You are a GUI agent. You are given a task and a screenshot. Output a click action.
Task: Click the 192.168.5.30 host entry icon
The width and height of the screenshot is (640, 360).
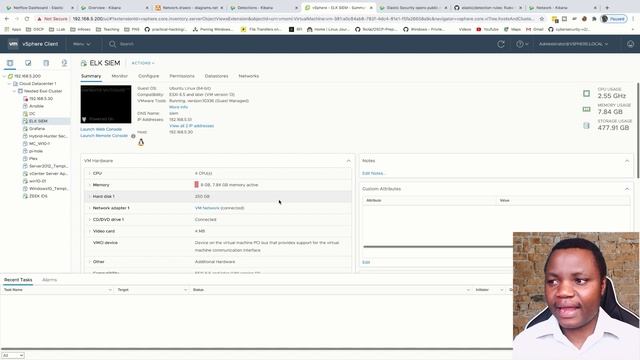[x=25, y=98]
